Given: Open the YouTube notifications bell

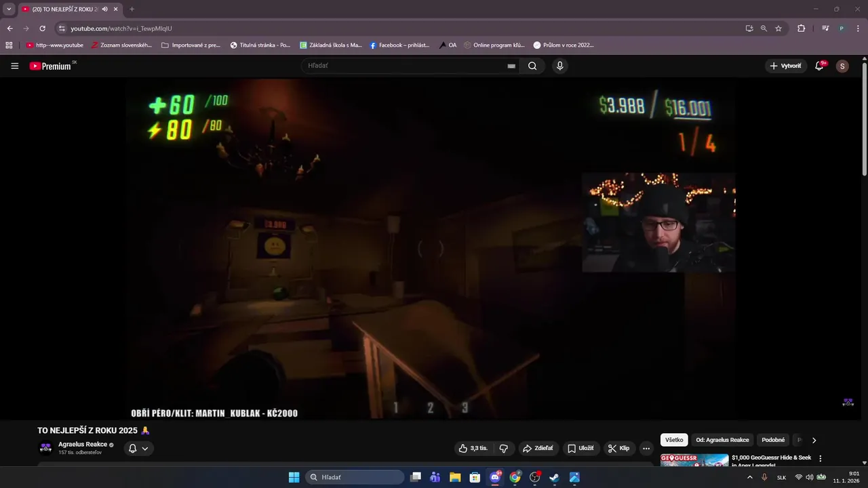Looking at the screenshot, I should point(819,66).
